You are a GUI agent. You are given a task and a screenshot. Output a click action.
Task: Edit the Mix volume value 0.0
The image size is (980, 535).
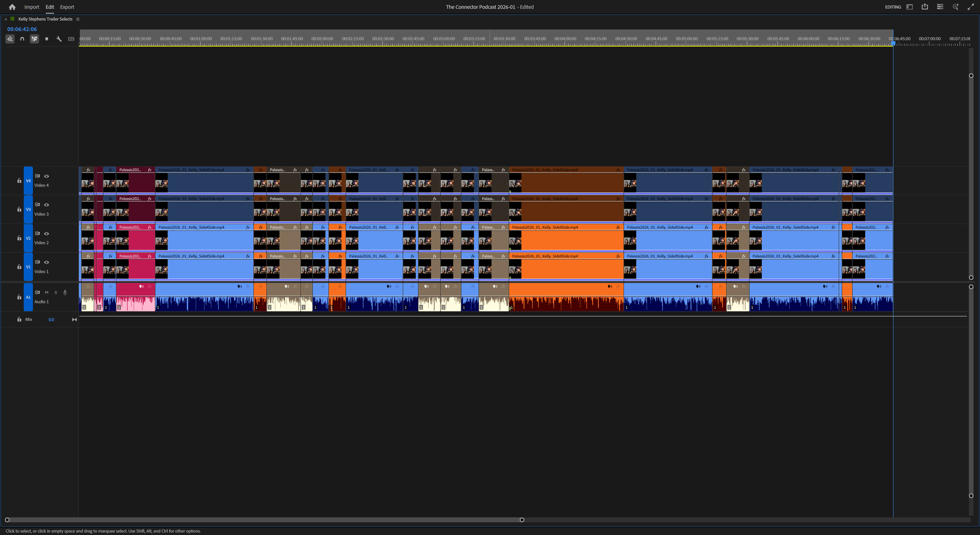(x=51, y=319)
